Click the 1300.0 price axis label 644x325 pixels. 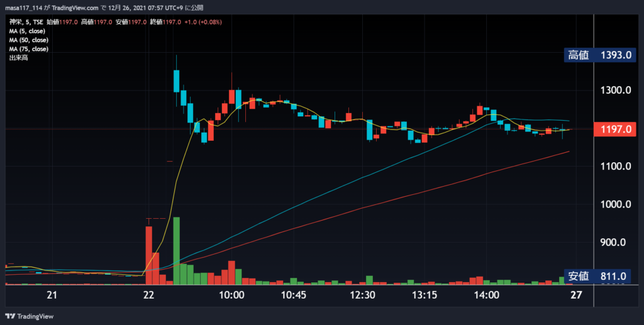click(x=616, y=91)
